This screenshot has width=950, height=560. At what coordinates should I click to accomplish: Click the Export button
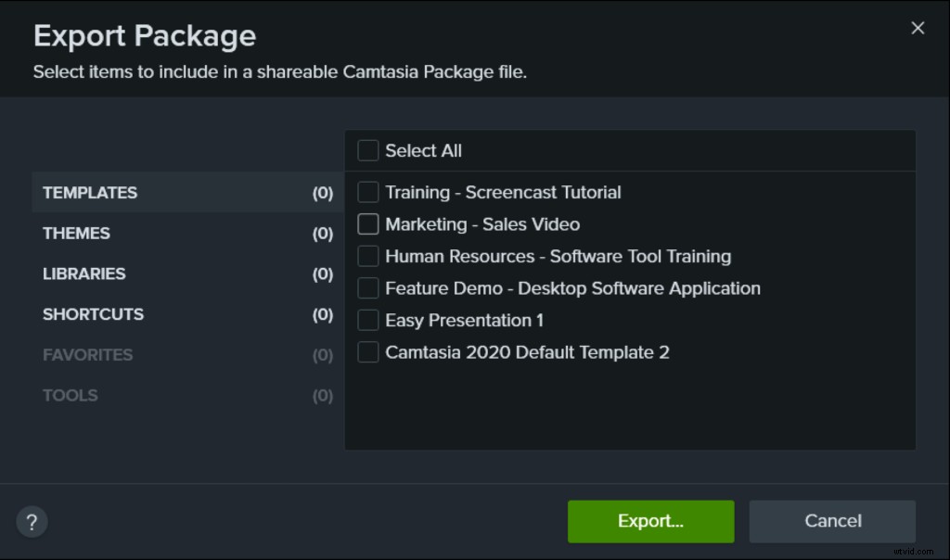click(x=650, y=521)
